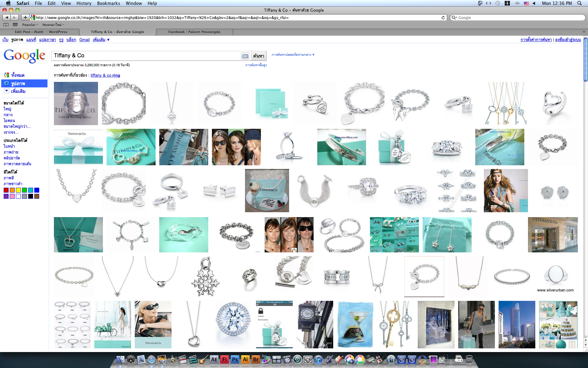This screenshot has height=368, width=588.
Task: Open System Preferences gear in the Dock
Action: coord(308,359)
